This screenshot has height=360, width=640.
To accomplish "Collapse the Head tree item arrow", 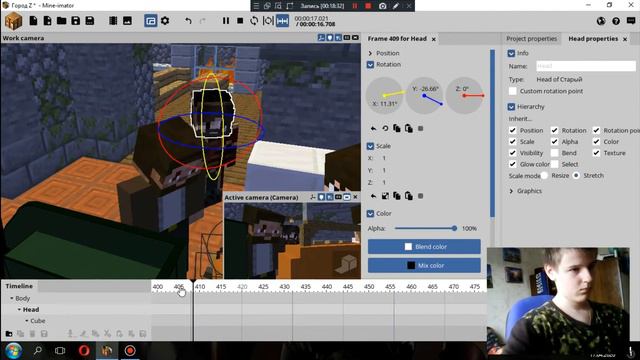I will [19, 310].
